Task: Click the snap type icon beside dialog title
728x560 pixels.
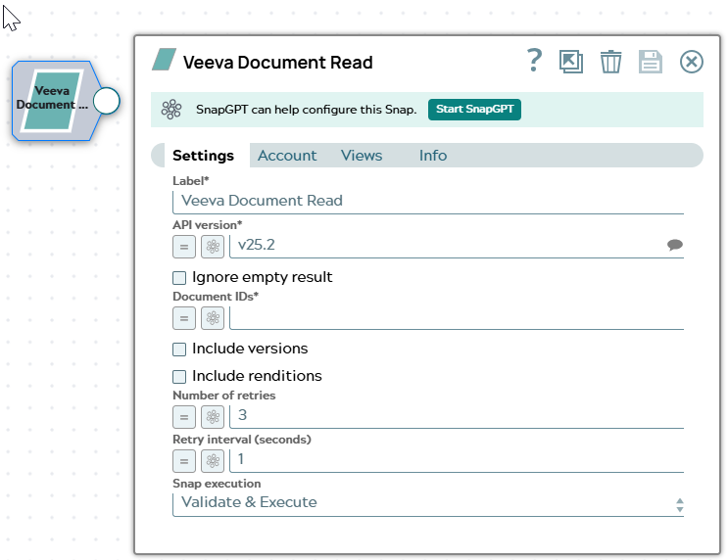Action: tap(164, 61)
